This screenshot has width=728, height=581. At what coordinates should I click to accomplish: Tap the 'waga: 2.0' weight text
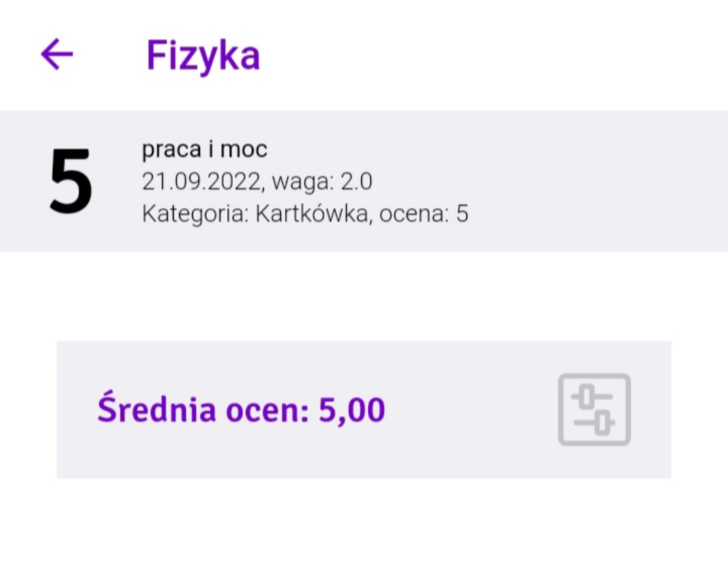tap(322, 181)
